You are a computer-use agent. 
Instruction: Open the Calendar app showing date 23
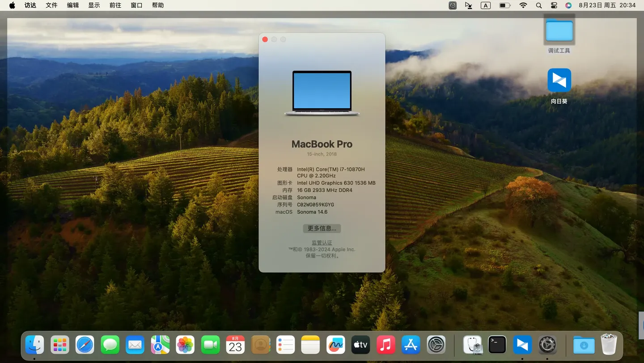coord(235,345)
